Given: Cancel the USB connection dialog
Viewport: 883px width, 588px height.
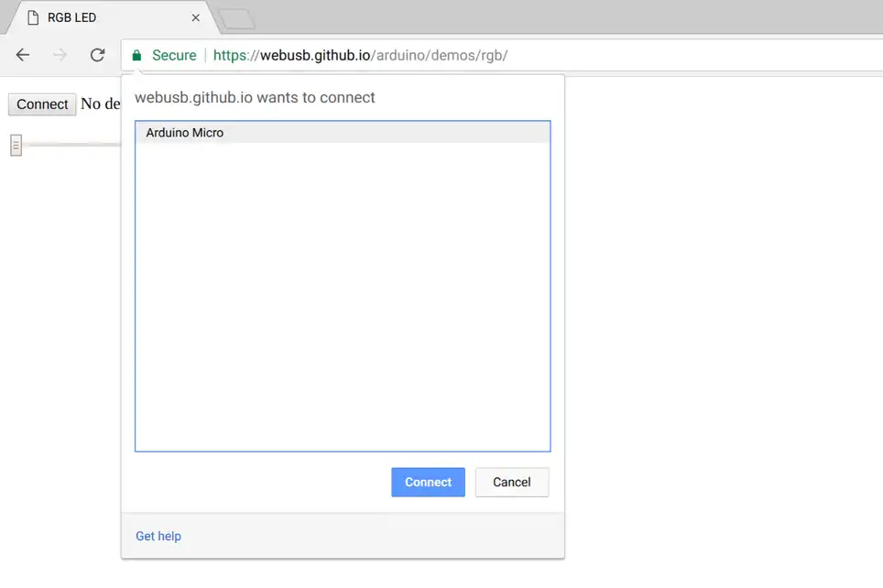Looking at the screenshot, I should coord(511,482).
